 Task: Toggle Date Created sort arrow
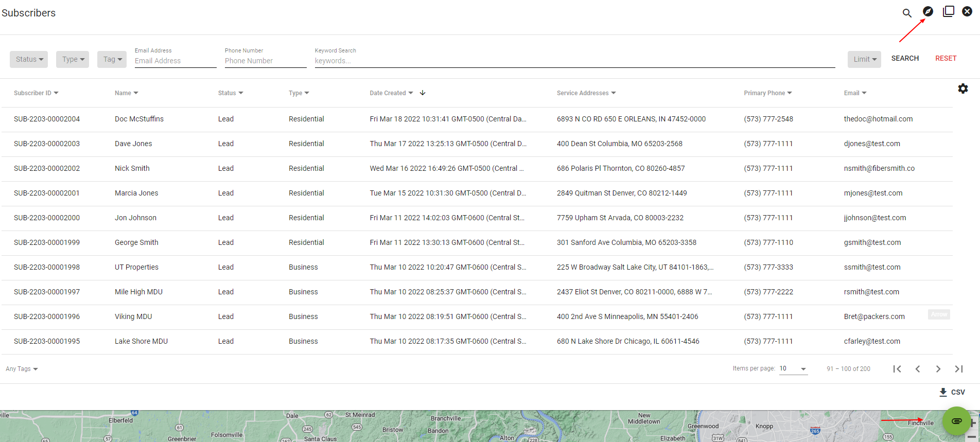coord(423,93)
